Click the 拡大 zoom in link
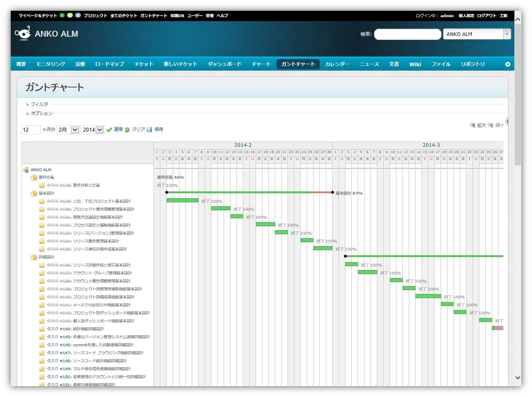532x397 pixels. click(482, 125)
